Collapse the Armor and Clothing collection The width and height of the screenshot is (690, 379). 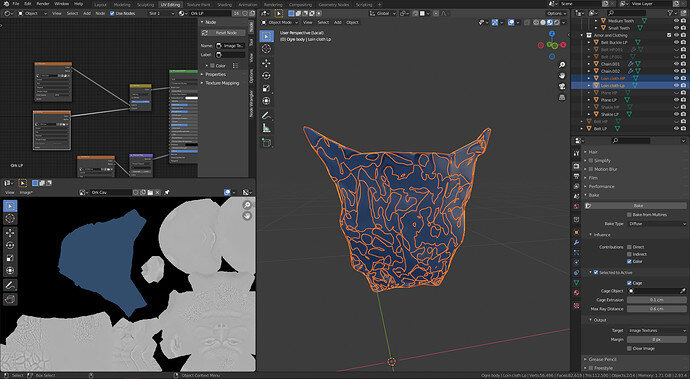(582, 35)
